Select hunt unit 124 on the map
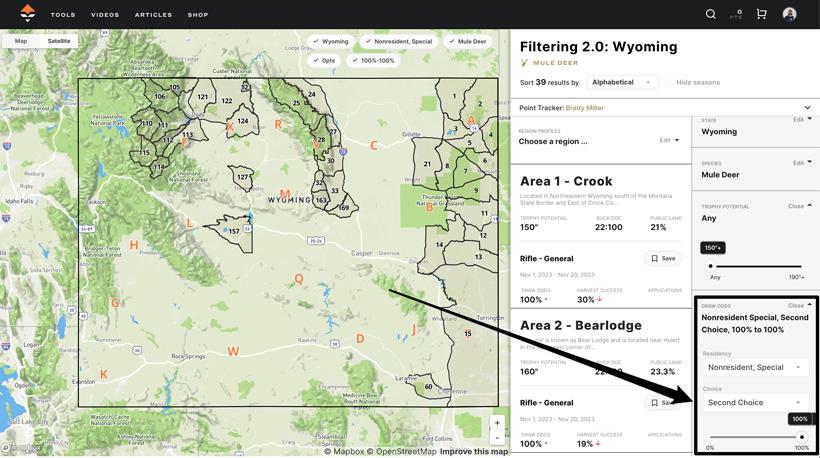The width and height of the screenshot is (820, 458). pos(243,121)
